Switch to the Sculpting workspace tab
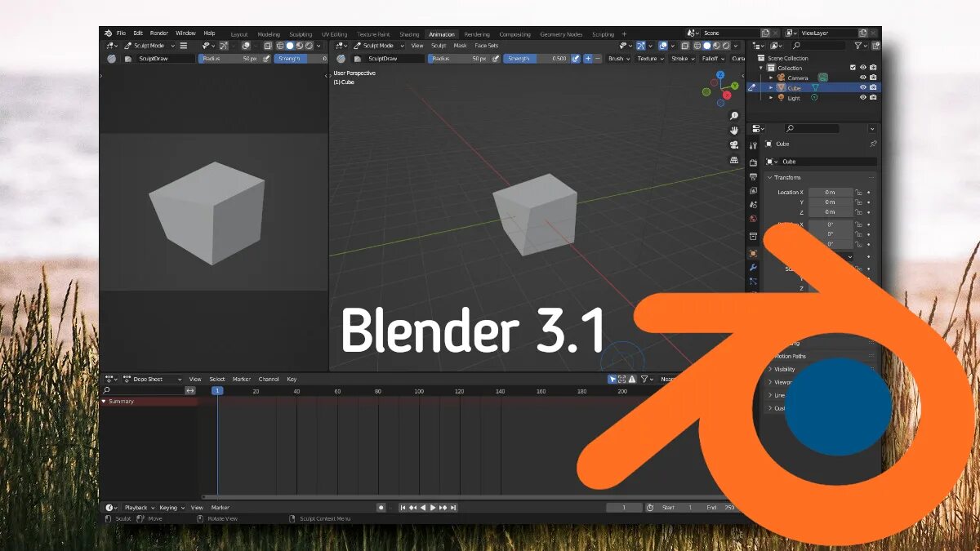980x551 pixels. 301,34
